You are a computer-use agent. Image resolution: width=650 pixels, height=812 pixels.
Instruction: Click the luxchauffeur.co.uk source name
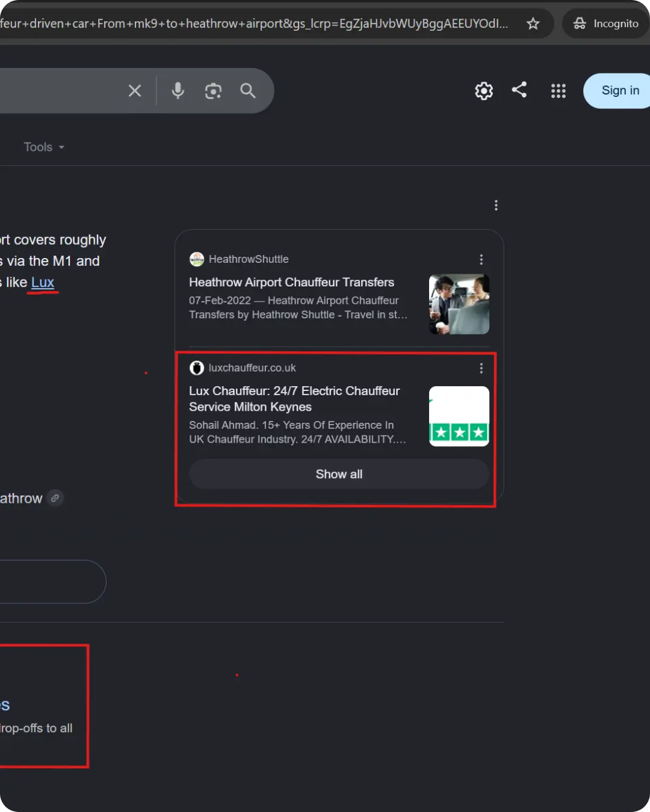coord(252,368)
